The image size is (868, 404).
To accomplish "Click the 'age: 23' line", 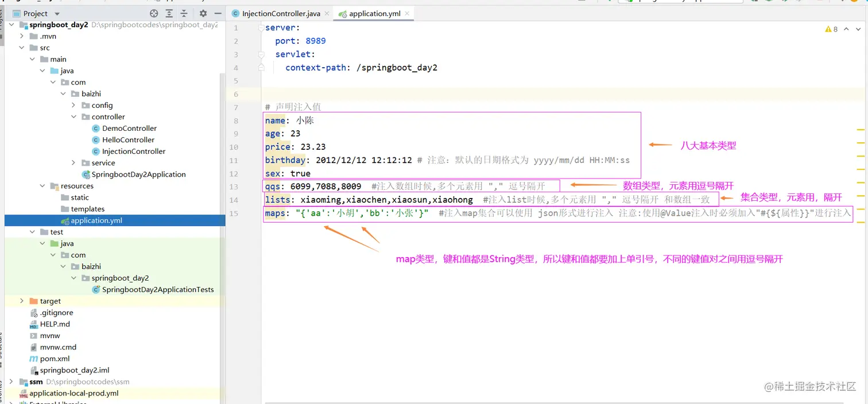I will [x=282, y=133].
